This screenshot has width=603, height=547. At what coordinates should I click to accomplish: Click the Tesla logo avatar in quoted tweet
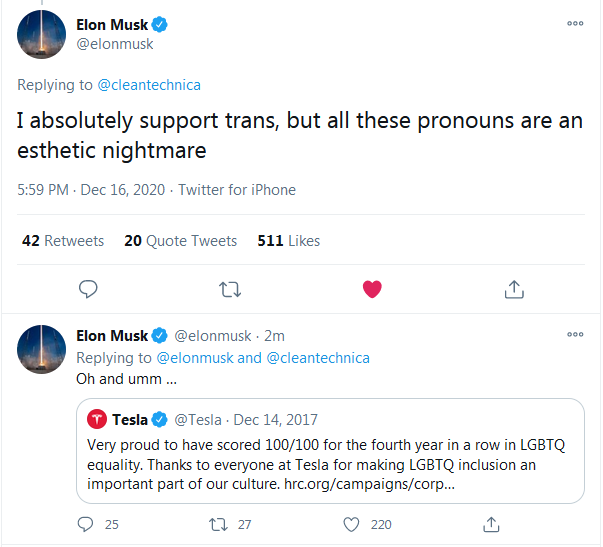pos(98,419)
